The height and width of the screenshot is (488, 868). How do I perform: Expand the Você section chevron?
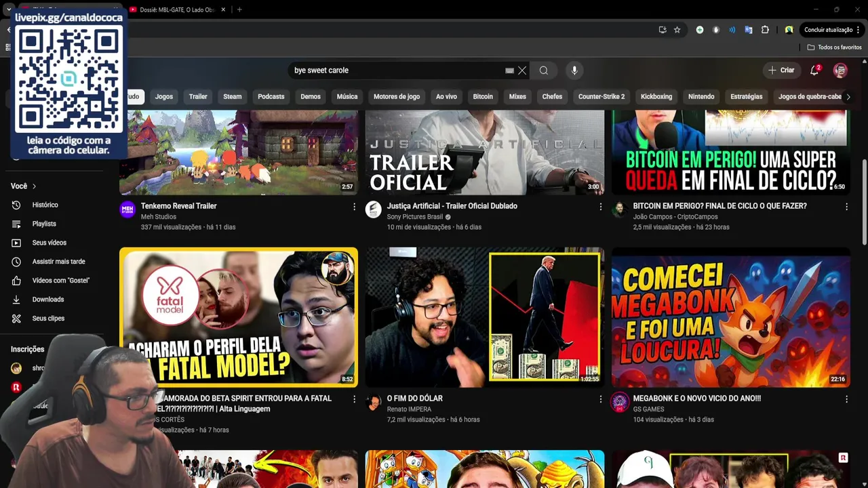pyautogui.click(x=34, y=186)
